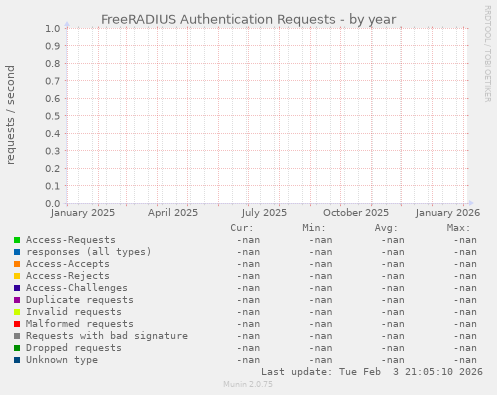Select the 'Access-Challenges' legend label
Image resolution: width=497 pixels, height=395 pixels.
[77, 288]
